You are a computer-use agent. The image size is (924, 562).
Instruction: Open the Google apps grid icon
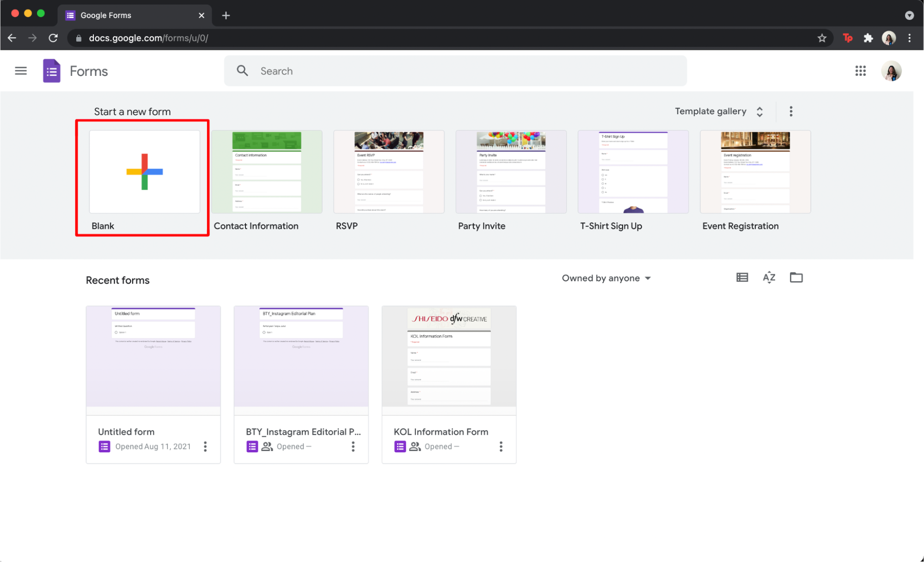tap(860, 71)
